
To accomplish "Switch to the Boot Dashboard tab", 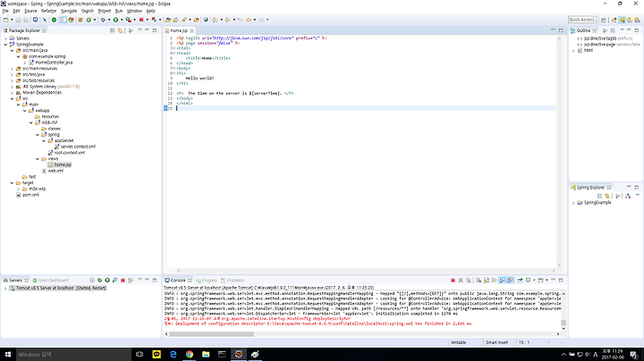I will tap(50, 281).
